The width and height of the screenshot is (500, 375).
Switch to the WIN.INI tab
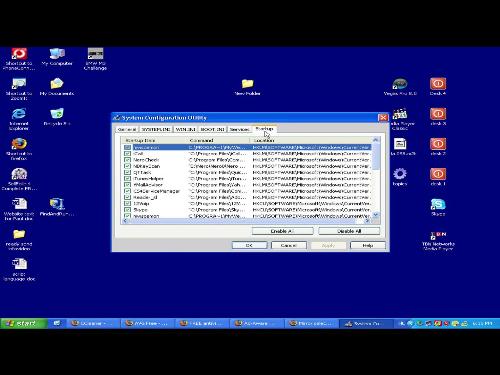click(x=186, y=129)
